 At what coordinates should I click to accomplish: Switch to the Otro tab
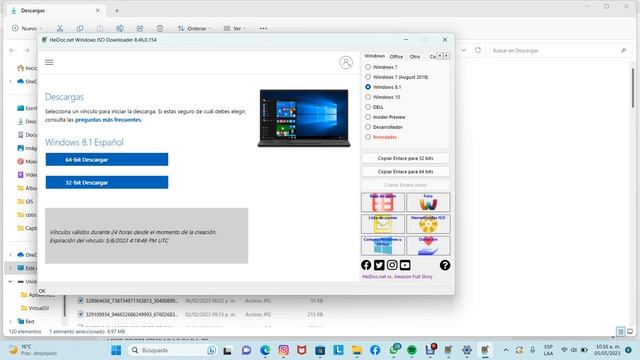click(415, 56)
